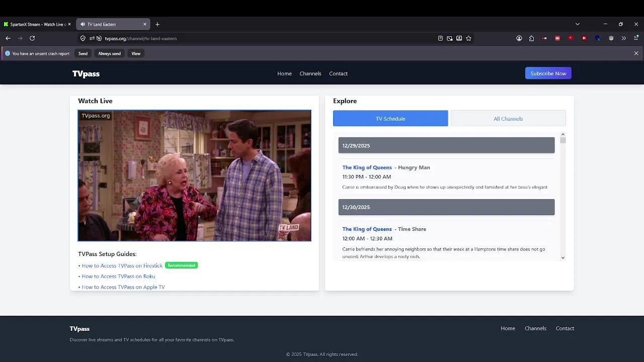
Task: Go back with the browser back arrow
Action: 8,38
